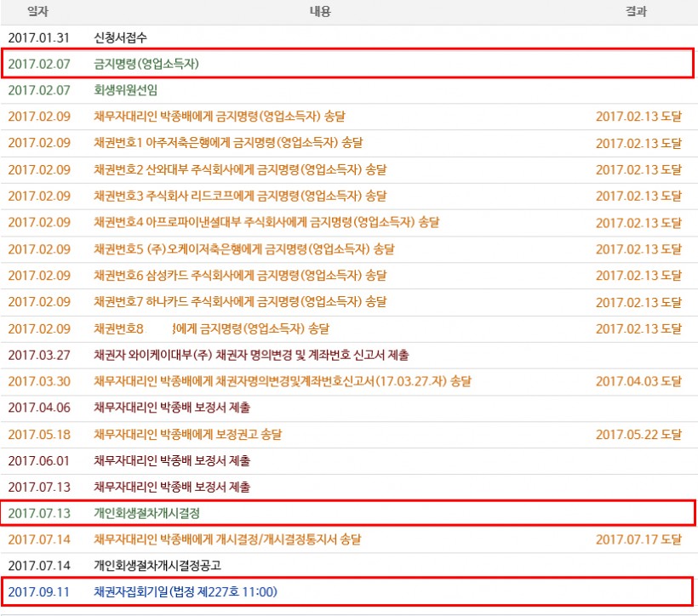Click 2017.02.13 도달 result in 산와대부 row
Image resolution: width=698 pixels, height=616 pixels.
click(x=638, y=170)
